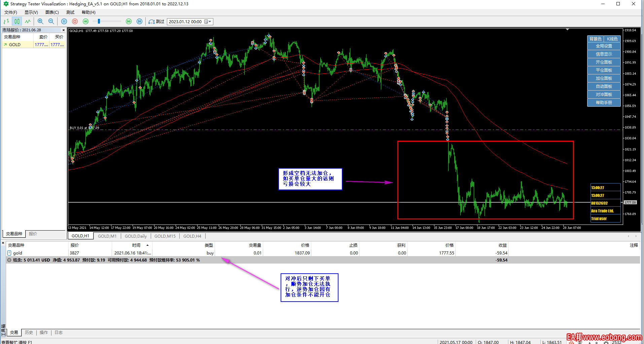Switch to the 日志 journal tab
Screen dimensions: 644x344
pos(59,333)
